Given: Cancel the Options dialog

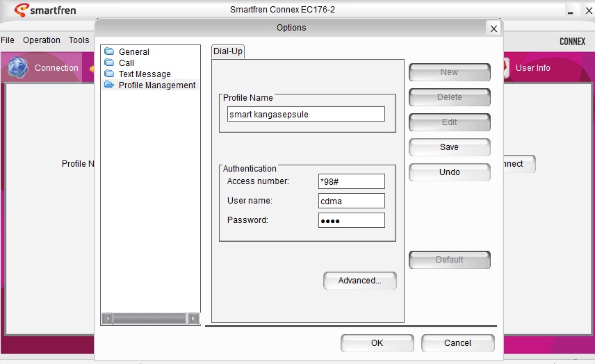Looking at the screenshot, I should (457, 343).
